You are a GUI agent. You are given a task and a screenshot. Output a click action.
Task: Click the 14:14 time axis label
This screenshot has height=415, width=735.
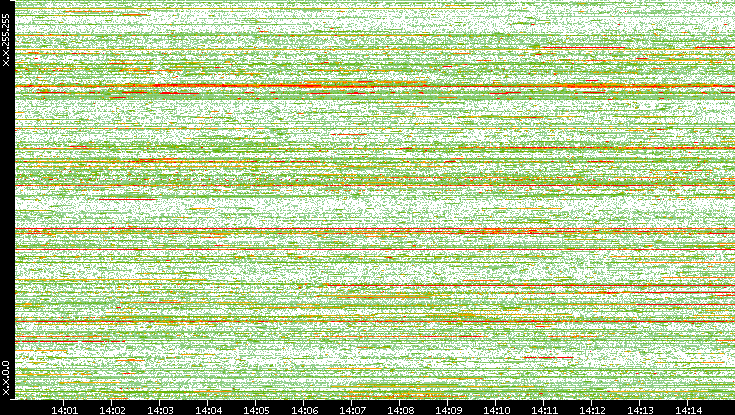(x=688, y=410)
